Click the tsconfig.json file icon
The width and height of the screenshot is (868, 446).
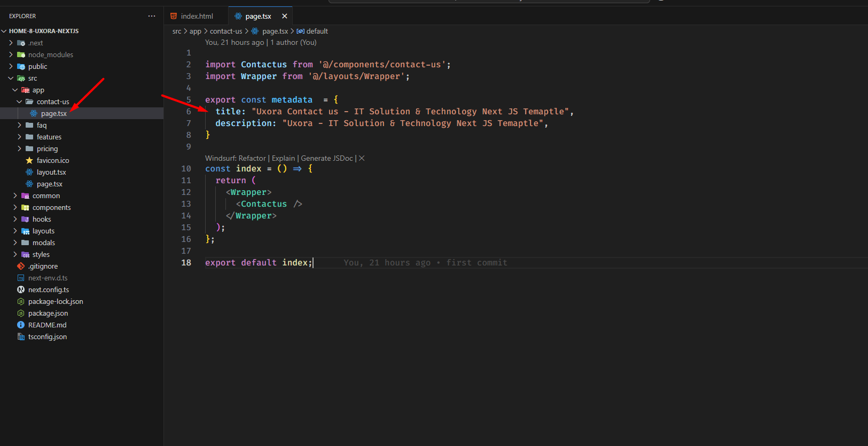click(21, 337)
